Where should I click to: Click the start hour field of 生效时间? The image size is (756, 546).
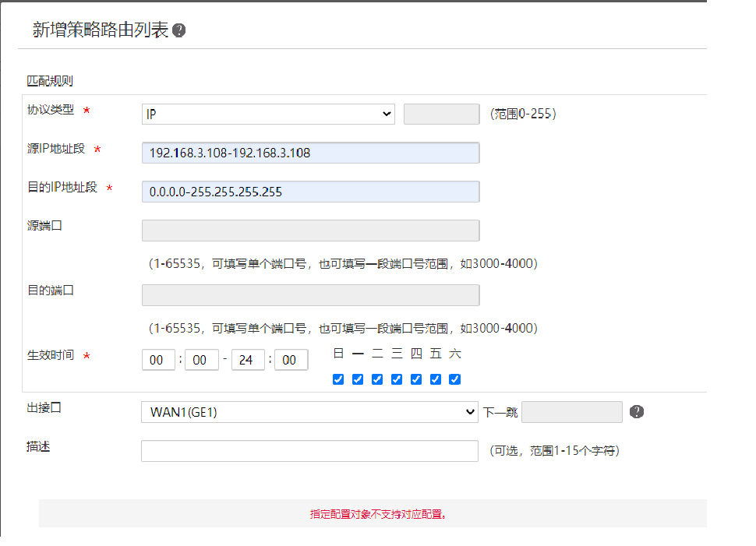[159, 360]
